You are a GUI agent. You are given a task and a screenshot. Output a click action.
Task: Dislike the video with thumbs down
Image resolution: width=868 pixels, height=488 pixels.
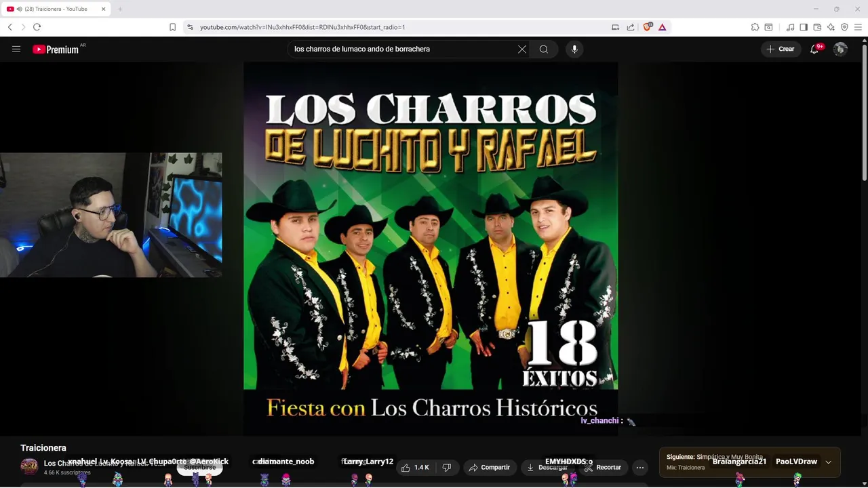click(447, 468)
